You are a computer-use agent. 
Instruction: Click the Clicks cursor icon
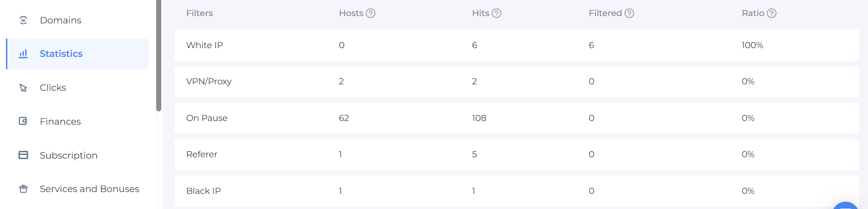click(23, 88)
